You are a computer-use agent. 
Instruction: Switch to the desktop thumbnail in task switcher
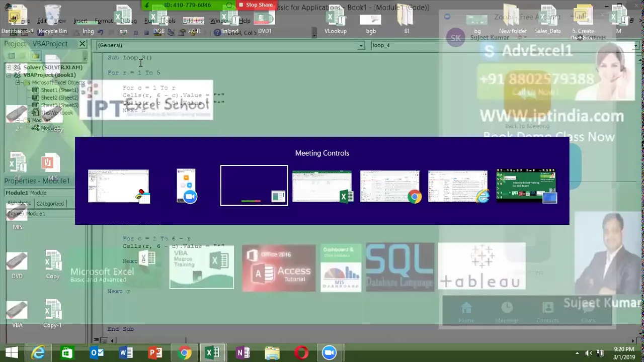point(526,186)
